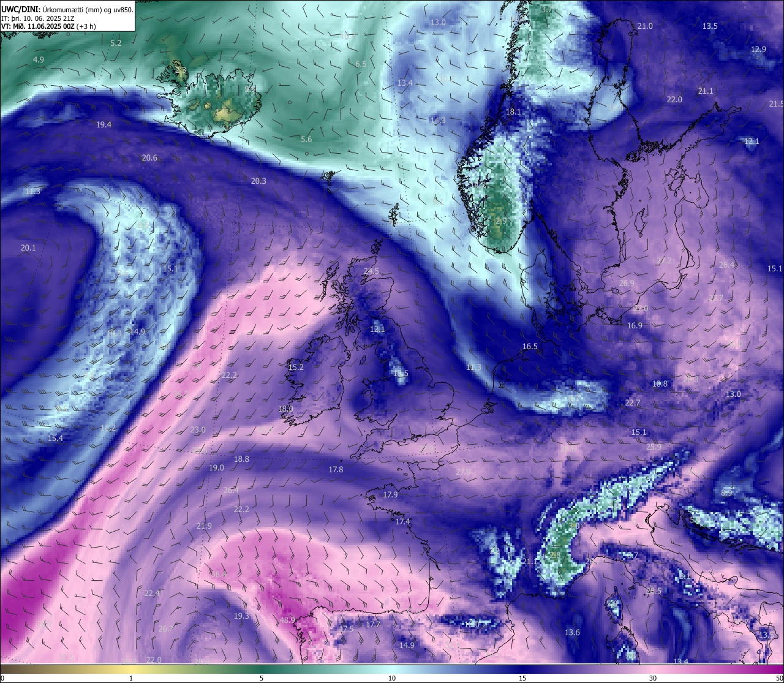Click the '10' label on the color scale
This screenshot has width=784, height=683.
click(392, 678)
